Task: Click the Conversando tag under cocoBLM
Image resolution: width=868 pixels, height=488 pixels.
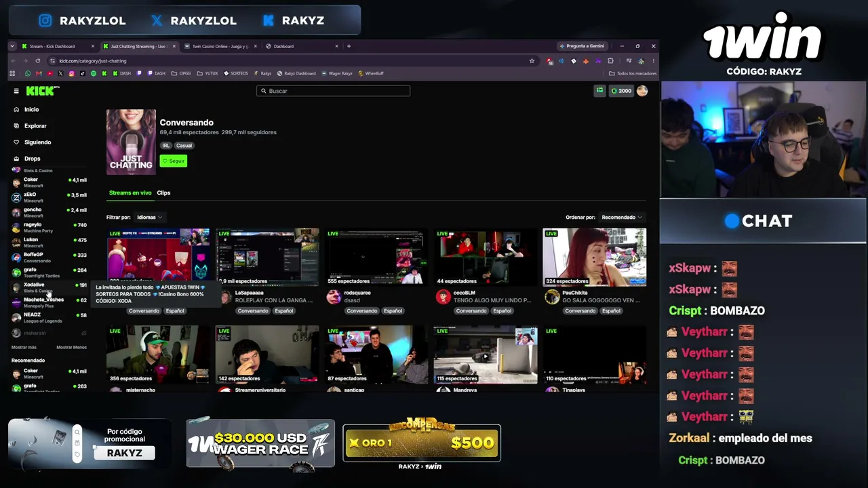Action: point(471,311)
